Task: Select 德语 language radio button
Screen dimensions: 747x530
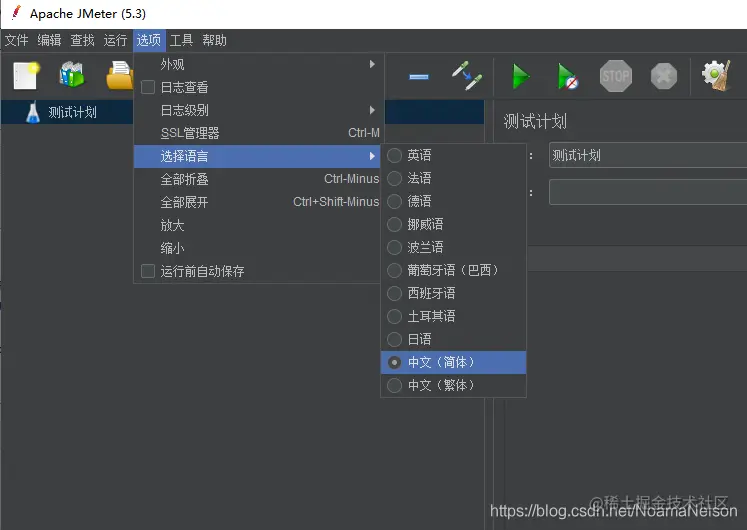Action: (x=394, y=201)
